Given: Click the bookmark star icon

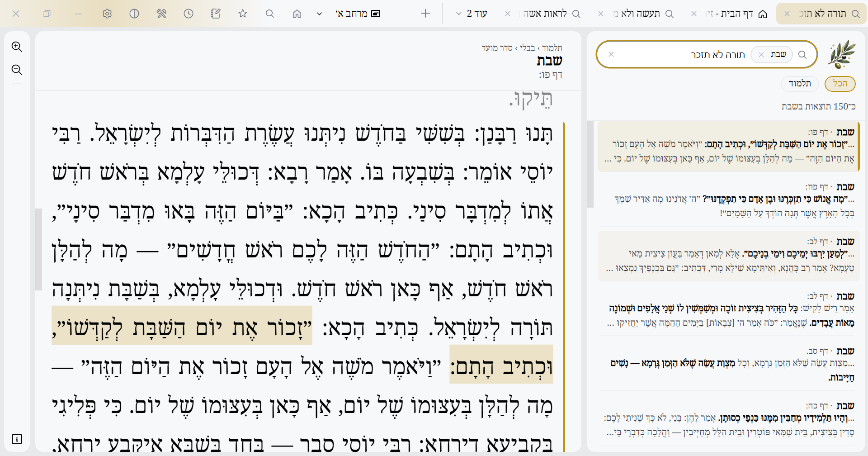Looking at the screenshot, I should pyautogui.click(x=243, y=14).
